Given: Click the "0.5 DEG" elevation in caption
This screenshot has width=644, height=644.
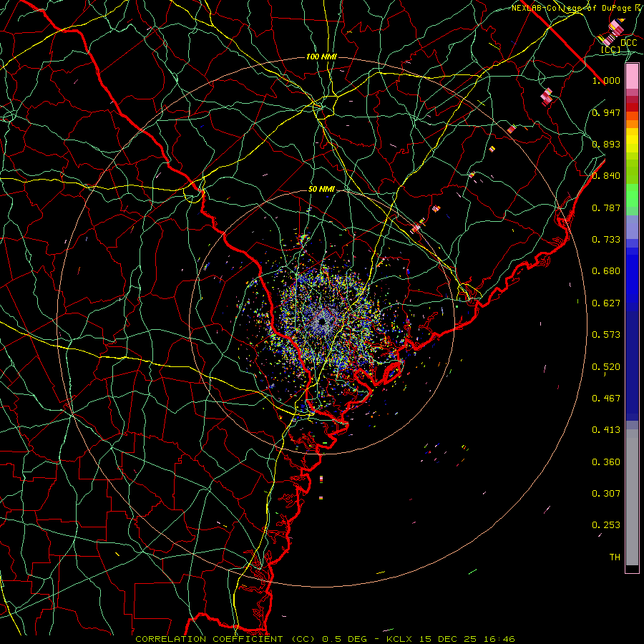Looking at the screenshot, I should coord(344,639).
